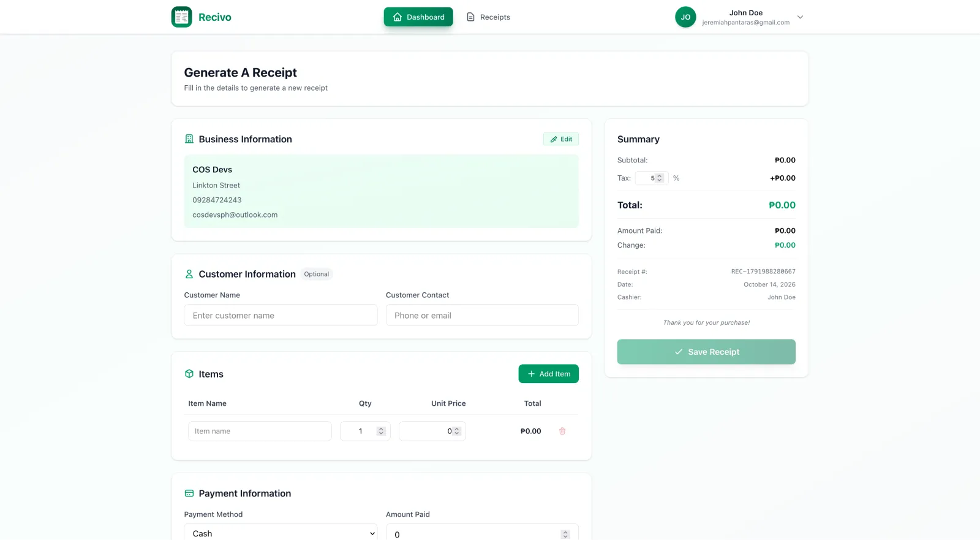Viewport: 980px width, 540px height.
Task: Click the COS Devs business name
Action: pos(213,170)
